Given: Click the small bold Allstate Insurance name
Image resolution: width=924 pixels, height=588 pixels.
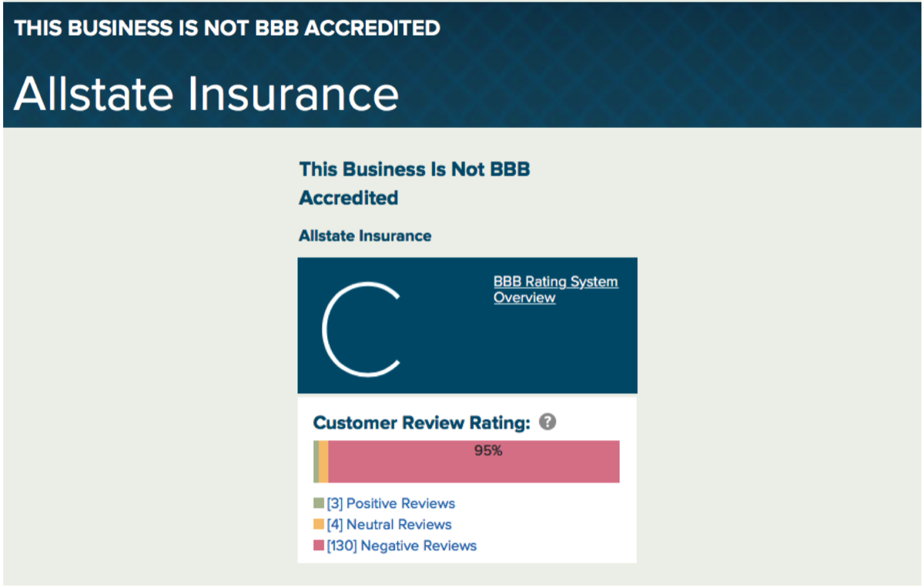Looking at the screenshot, I should (x=365, y=236).
